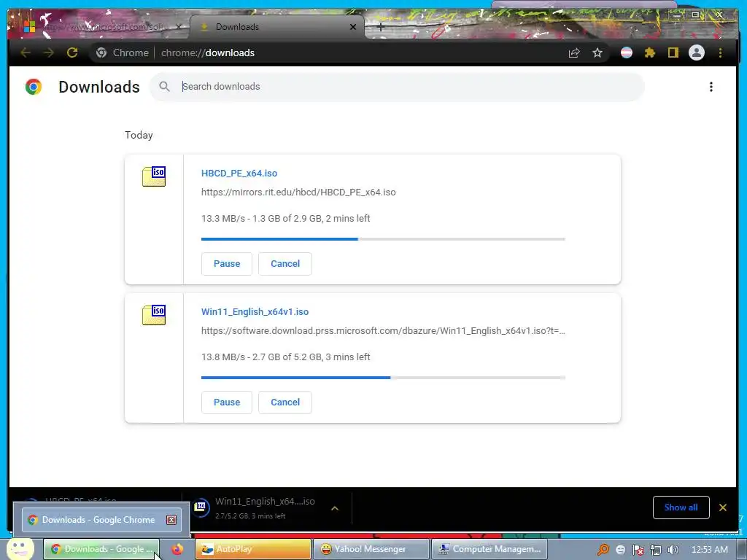Open the HBCD_PE_x64.iso file link

point(239,174)
